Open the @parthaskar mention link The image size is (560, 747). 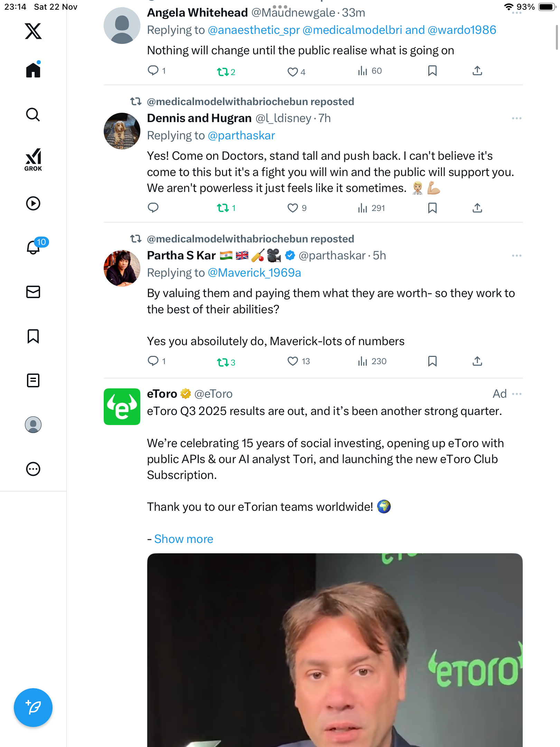[241, 136]
